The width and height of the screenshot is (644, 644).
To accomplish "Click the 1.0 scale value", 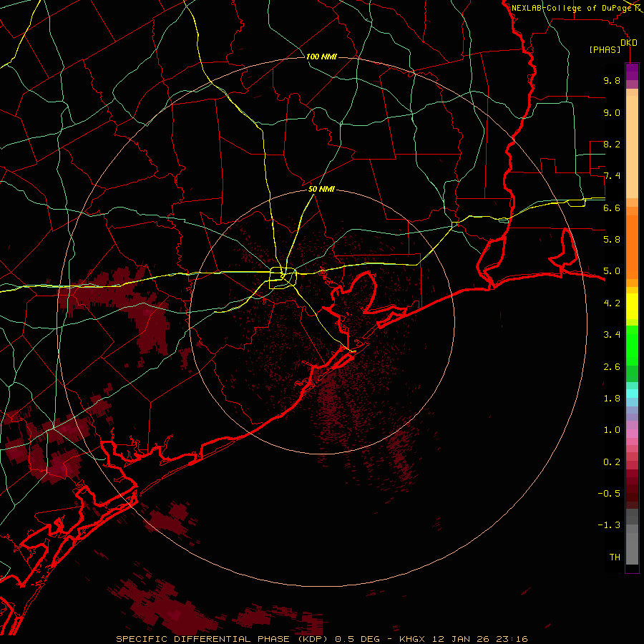I will coord(612,430).
